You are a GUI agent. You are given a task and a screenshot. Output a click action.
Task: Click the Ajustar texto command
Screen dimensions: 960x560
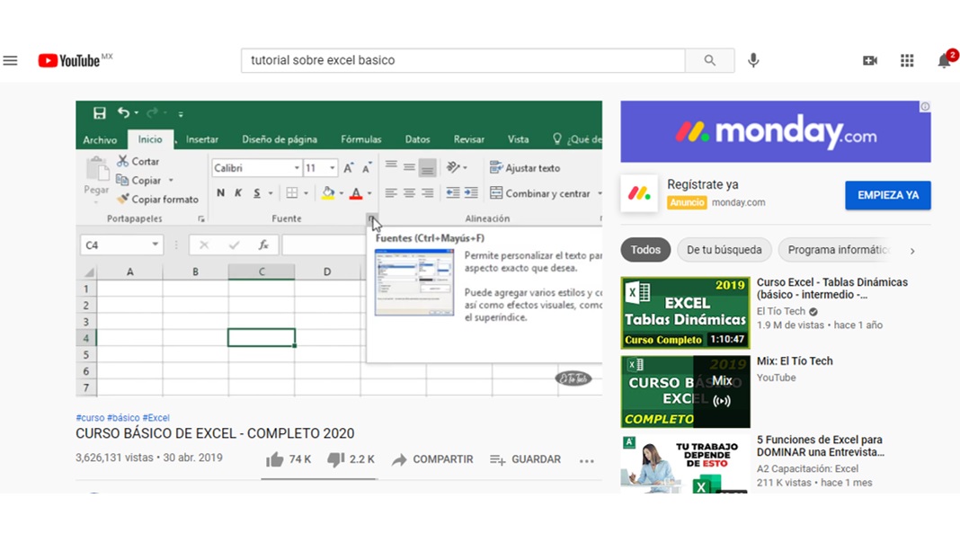tap(525, 168)
